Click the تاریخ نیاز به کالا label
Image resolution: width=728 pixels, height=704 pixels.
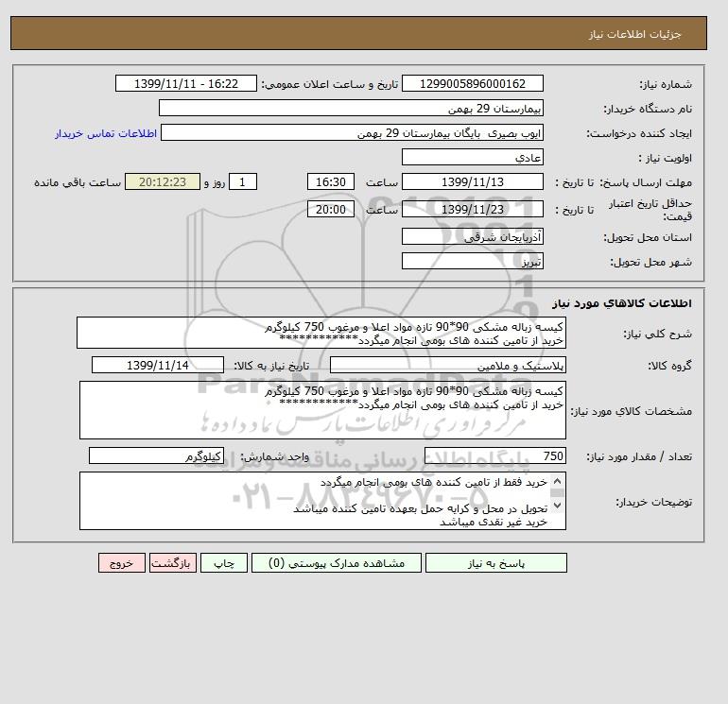coord(271,366)
